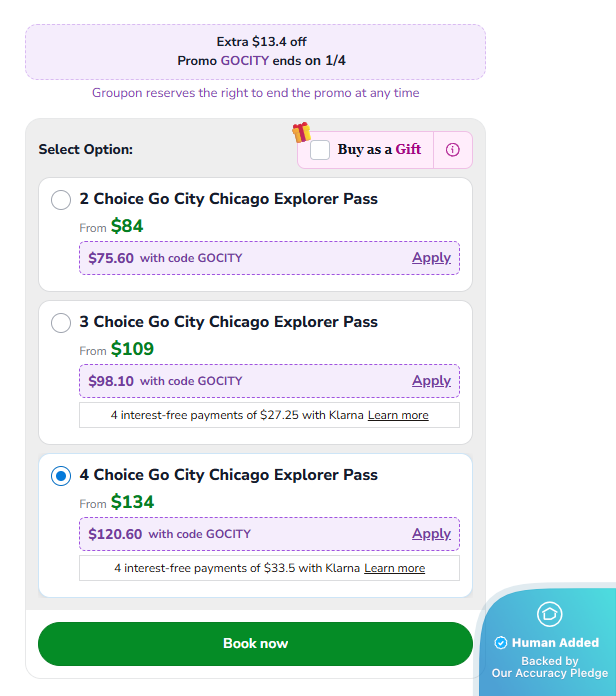
Task: Apply GOCITY code to the $75.60 offer
Action: (431, 258)
